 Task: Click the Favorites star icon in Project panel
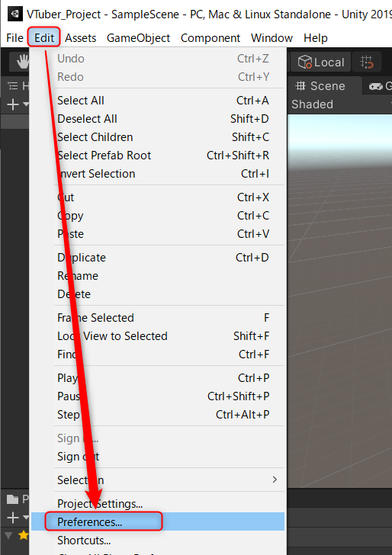click(x=24, y=535)
